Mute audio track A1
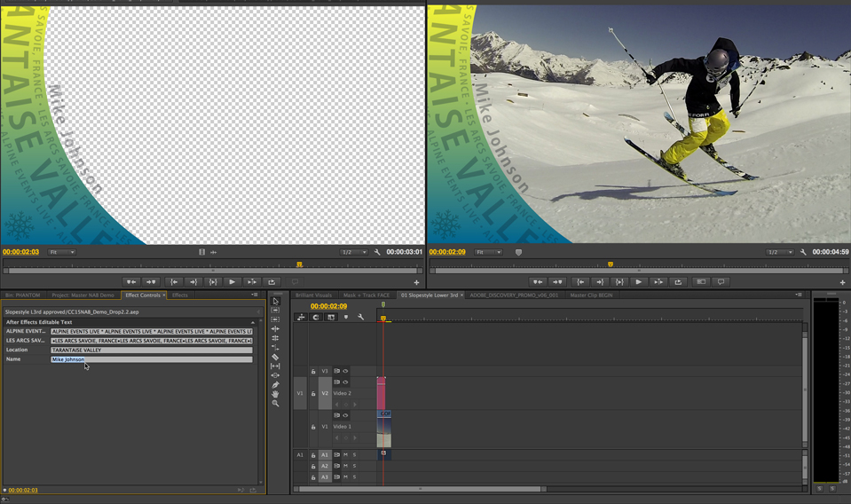The image size is (851, 504). [x=345, y=454]
